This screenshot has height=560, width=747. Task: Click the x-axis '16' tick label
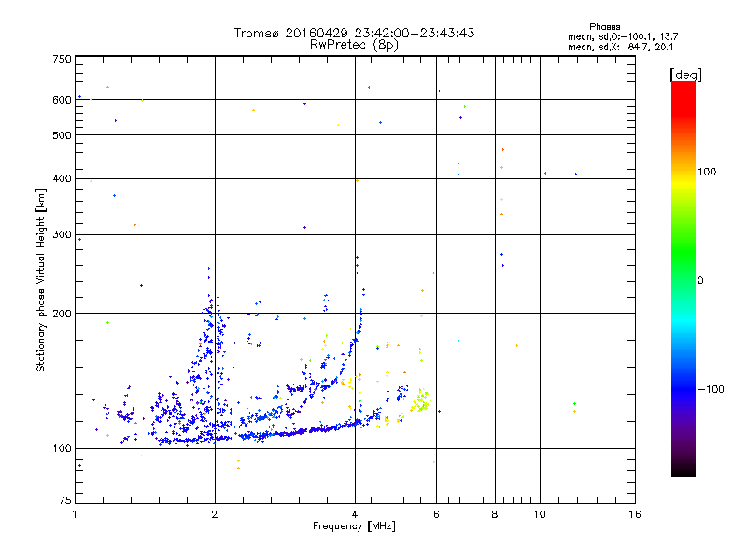(635, 514)
